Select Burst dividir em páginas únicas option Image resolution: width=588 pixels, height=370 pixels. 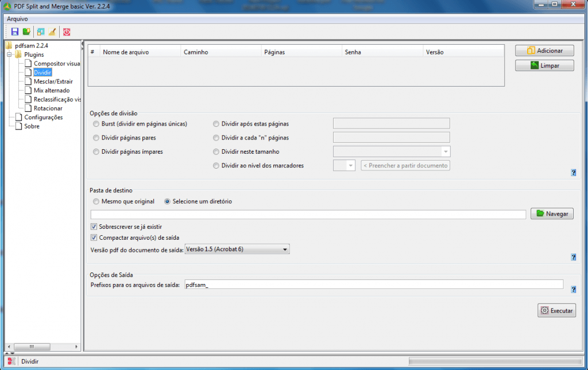click(96, 124)
